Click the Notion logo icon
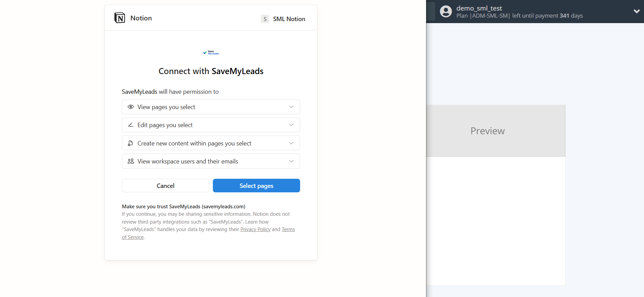This screenshot has height=297, width=644. 119,17
